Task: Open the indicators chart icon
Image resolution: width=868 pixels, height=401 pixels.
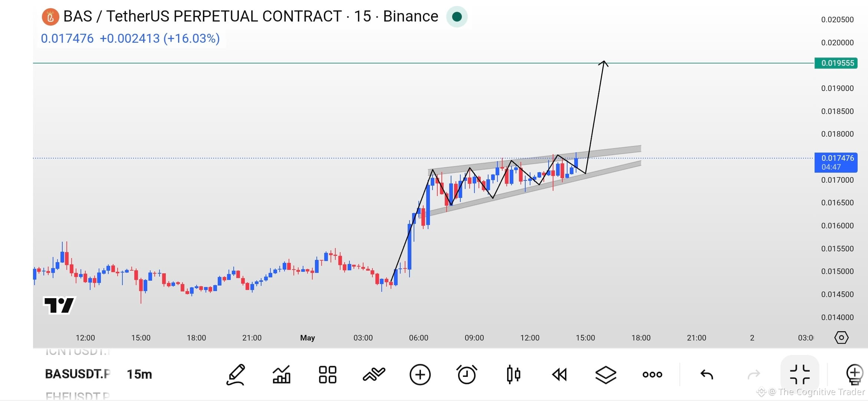Action: point(282,375)
